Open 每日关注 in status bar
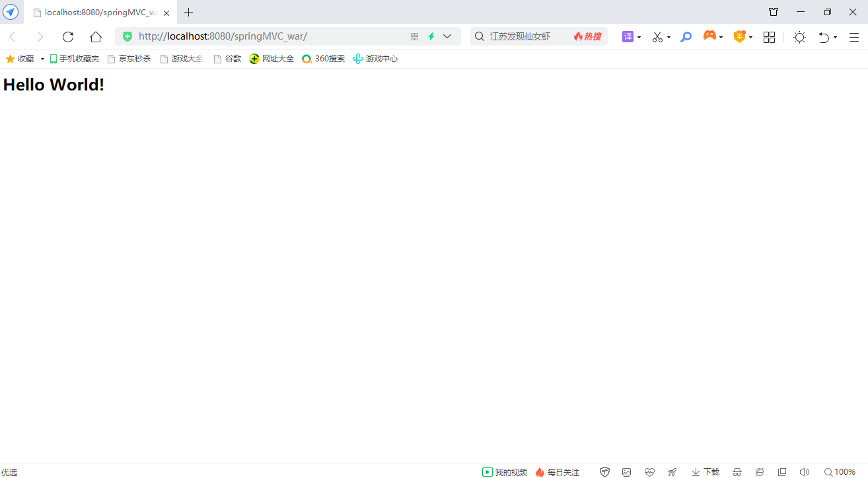Image resolution: width=868 pixels, height=478 pixels. [558, 472]
